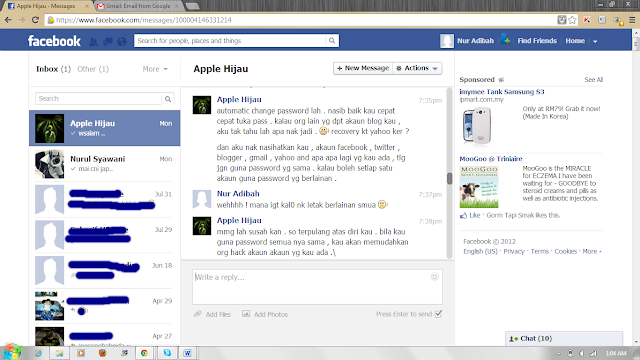Click the Nur Adibah profile link in header
The width and height of the screenshot is (640, 360).
(x=475, y=41)
